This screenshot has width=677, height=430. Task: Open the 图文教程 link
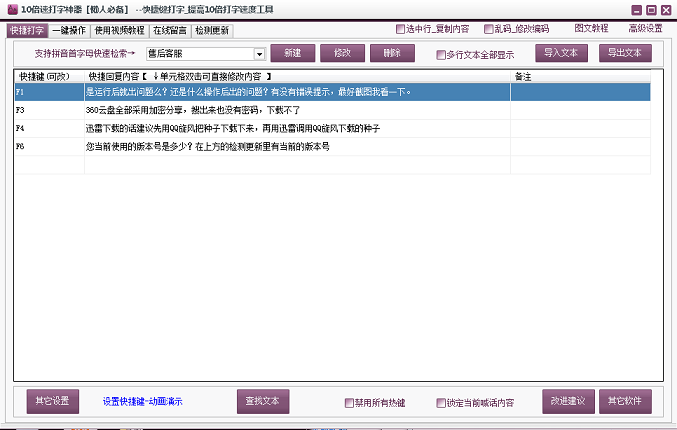pos(590,29)
